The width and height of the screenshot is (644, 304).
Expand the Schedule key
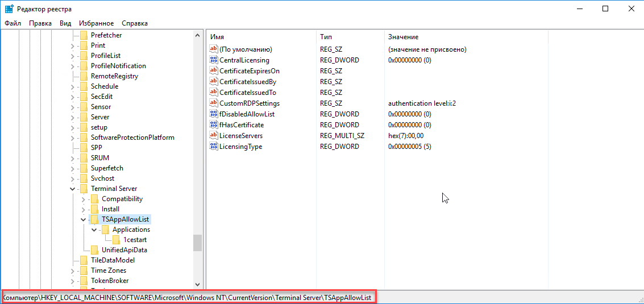tap(73, 87)
